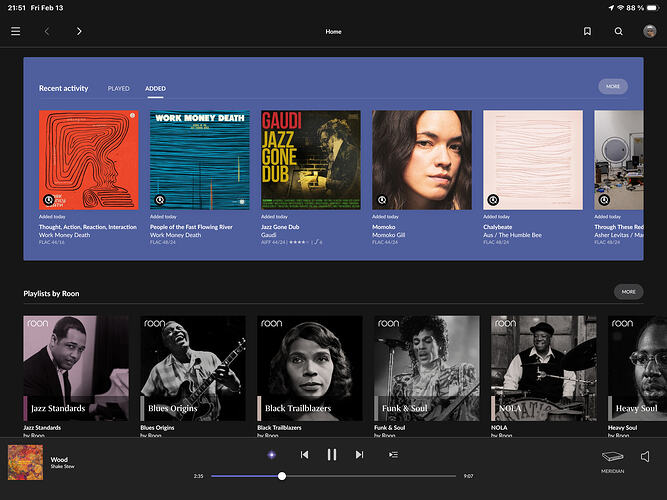The image size is (667, 500).
Task: Open the hamburger navigation menu
Action: tap(15, 31)
